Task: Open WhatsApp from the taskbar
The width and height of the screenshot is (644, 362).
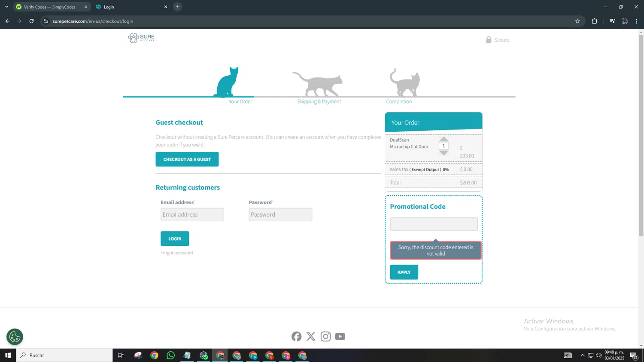Action: [x=170, y=355]
